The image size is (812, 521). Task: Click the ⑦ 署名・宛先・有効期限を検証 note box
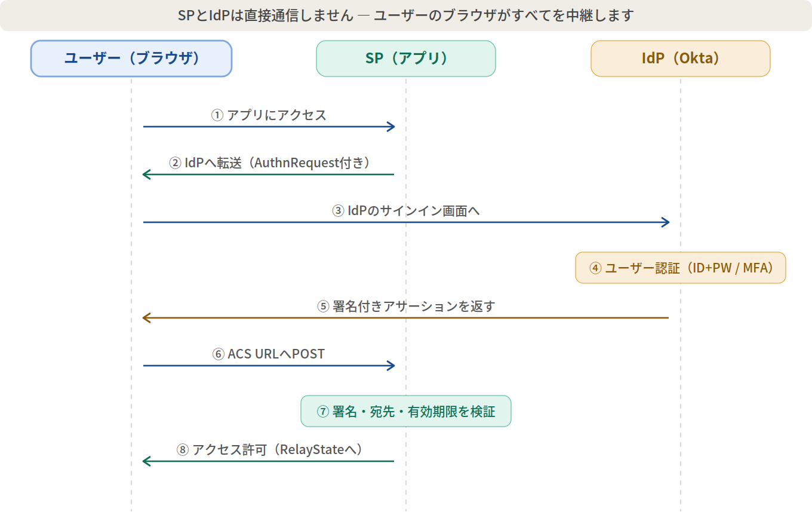tap(406, 411)
